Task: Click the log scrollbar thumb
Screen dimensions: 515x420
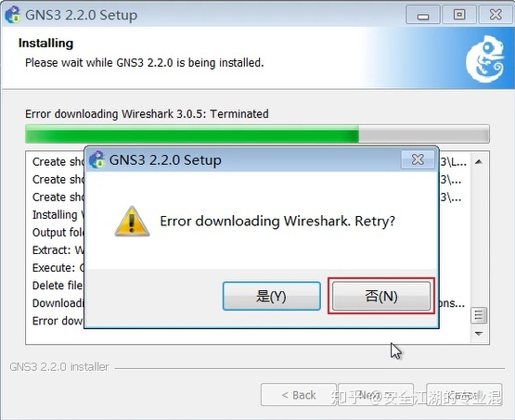Action: click(x=479, y=315)
